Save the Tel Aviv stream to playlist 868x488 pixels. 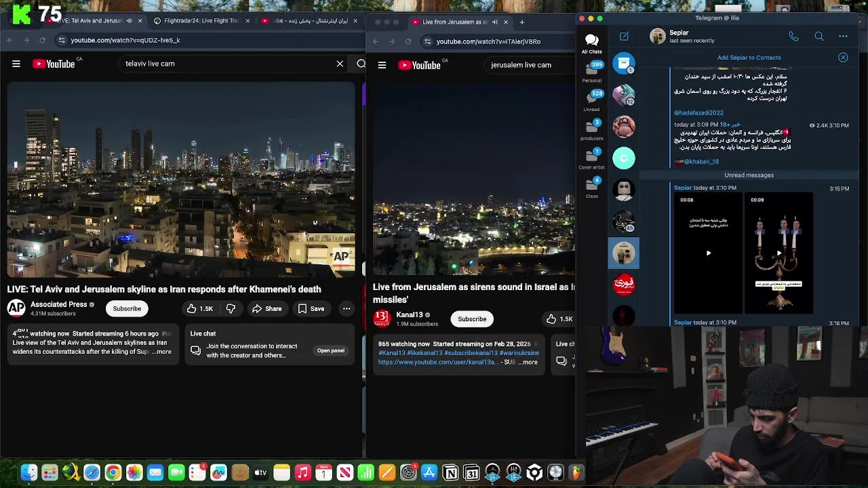311,308
